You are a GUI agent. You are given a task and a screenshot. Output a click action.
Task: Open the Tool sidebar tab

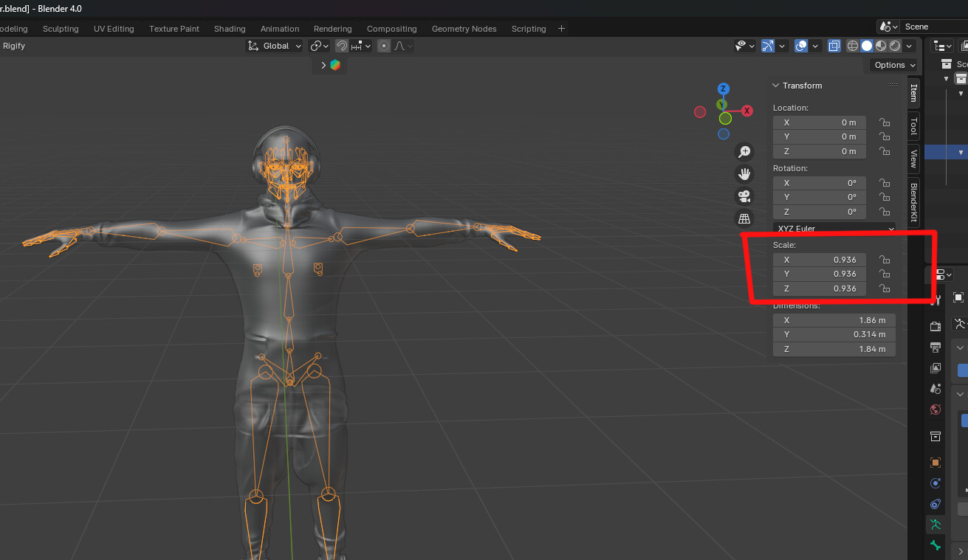[x=913, y=126]
